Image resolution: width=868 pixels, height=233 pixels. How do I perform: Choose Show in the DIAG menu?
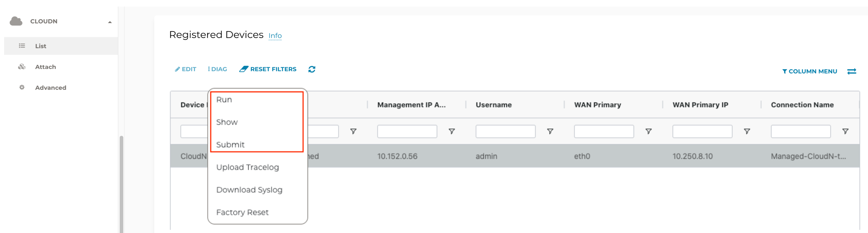[227, 122]
